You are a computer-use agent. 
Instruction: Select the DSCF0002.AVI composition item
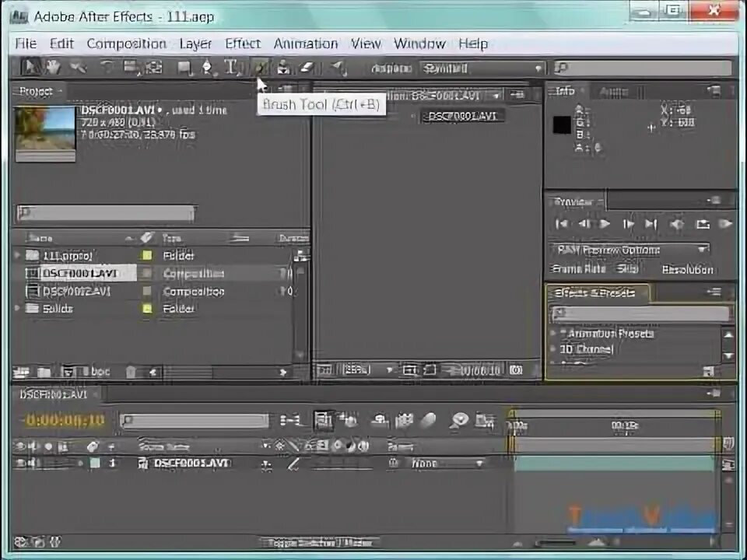coord(76,291)
